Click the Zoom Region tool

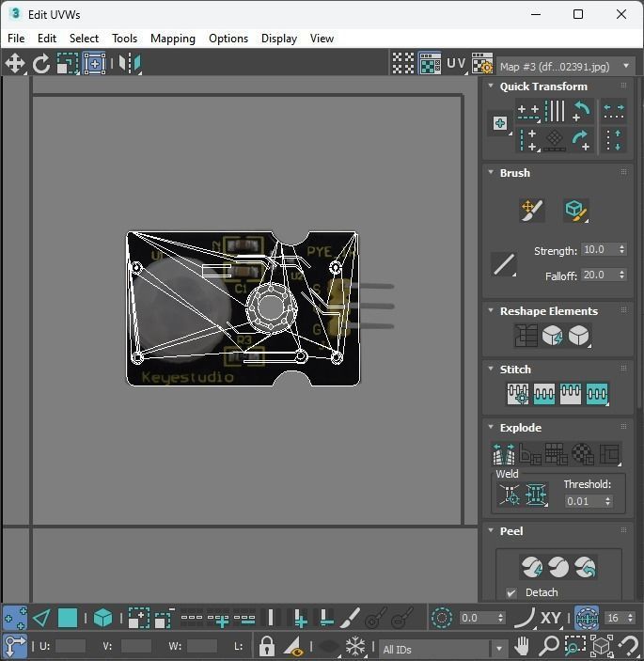[574, 645]
